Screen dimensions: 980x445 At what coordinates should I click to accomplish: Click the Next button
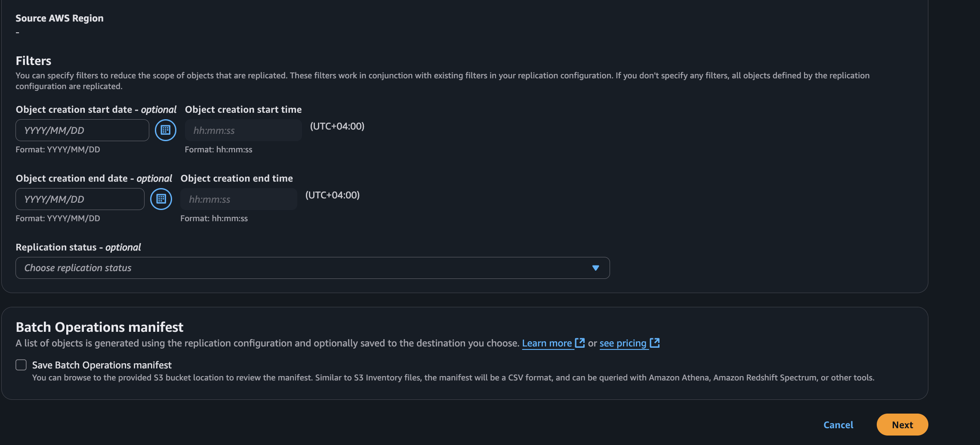click(x=902, y=424)
